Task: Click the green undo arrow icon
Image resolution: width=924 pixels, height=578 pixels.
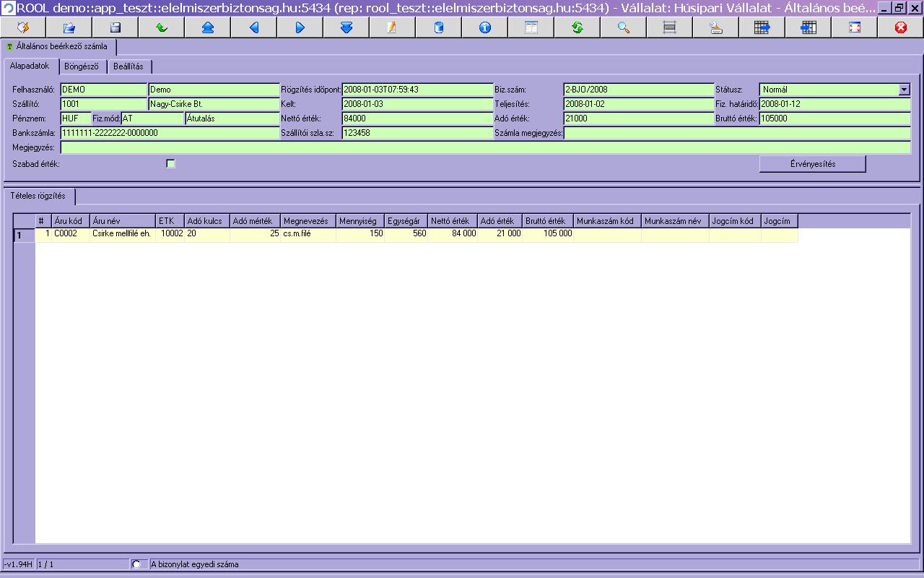Action: (161, 27)
